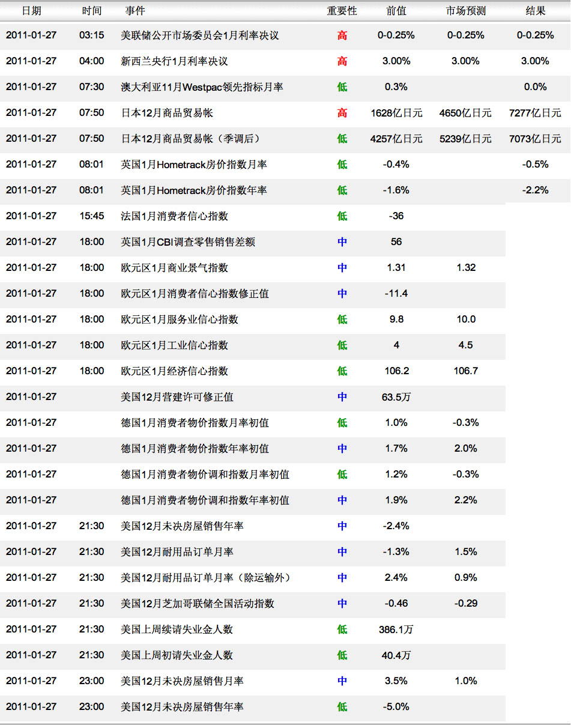Click the 63.5万 previous value

pos(396,397)
